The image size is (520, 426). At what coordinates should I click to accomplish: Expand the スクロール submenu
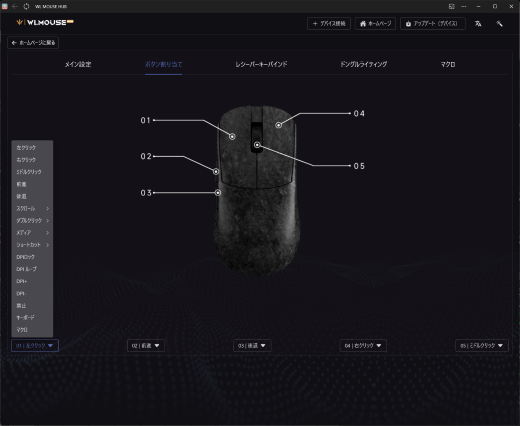(x=32, y=208)
